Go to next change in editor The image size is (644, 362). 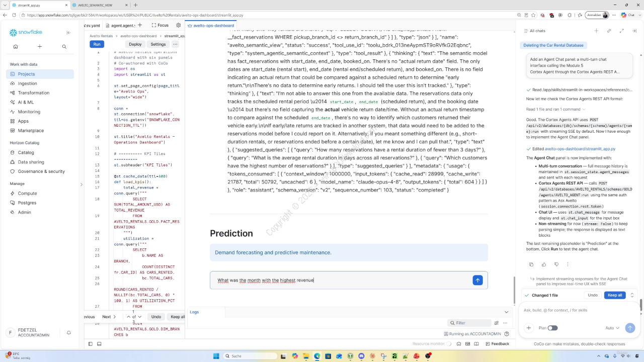[109, 317]
